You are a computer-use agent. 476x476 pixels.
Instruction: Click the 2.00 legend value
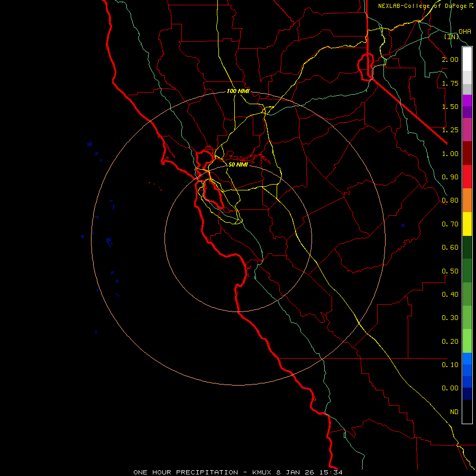(450, 59)
